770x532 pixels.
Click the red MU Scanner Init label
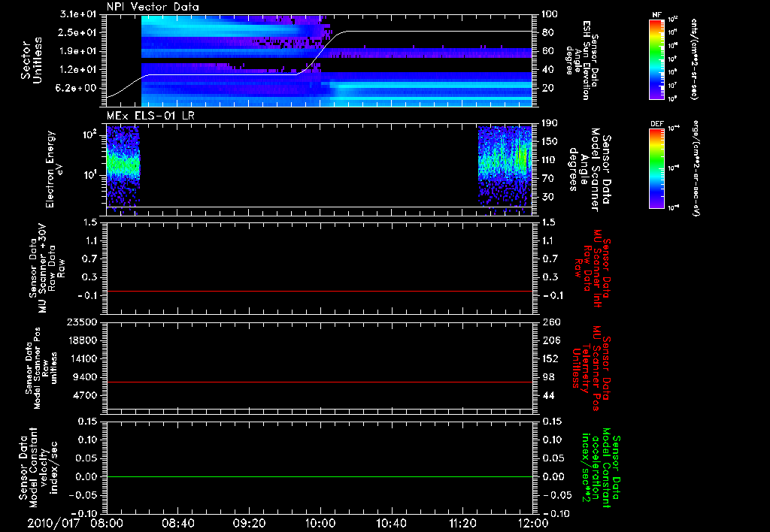591,268
